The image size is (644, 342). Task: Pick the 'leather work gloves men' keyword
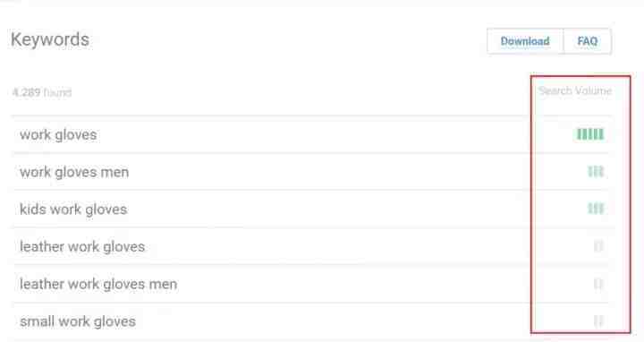coord(98,284)
